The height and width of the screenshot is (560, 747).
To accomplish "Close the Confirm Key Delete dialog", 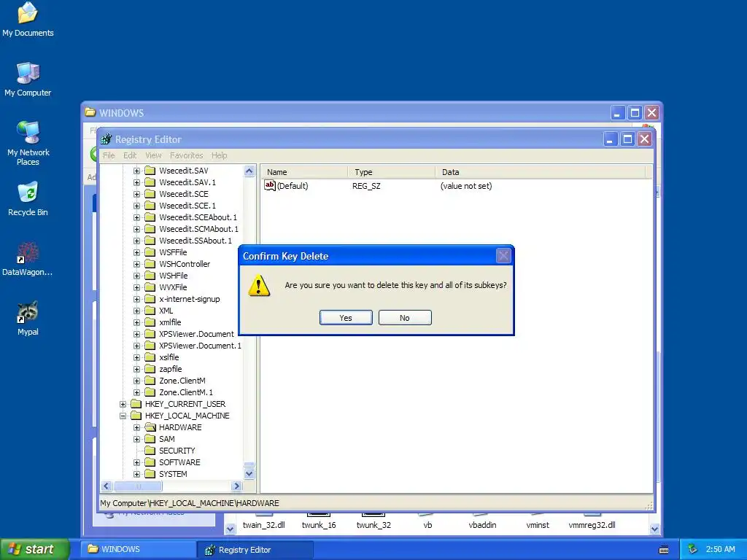I will point(503,256).
